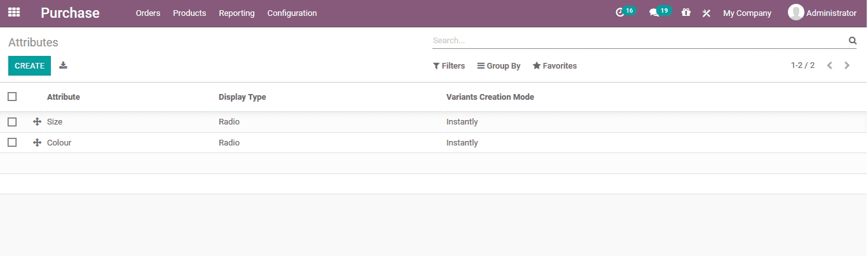Viewport: 868px width, 256px height.
Task: Open the Favorites dropdown
Action: click(555, 66)
